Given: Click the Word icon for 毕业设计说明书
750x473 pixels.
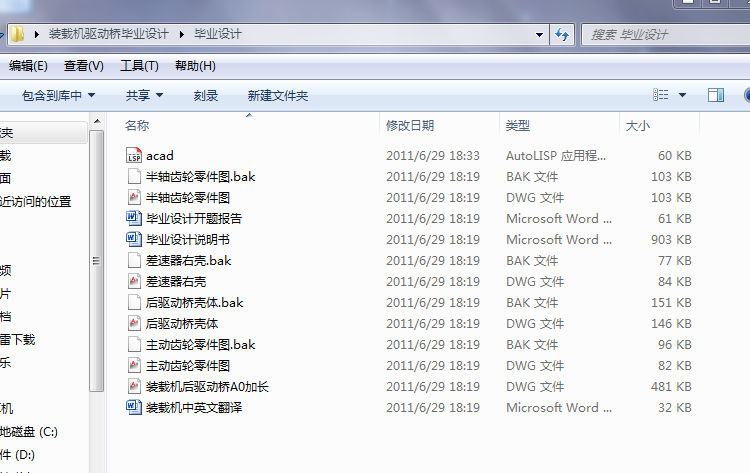Looking at the screenshot, I should [134, 240].
